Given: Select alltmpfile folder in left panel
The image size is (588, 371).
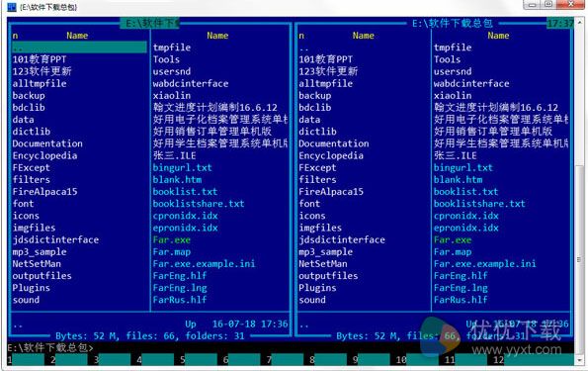Looking at the screenshot, I should (x=40, y=83).
